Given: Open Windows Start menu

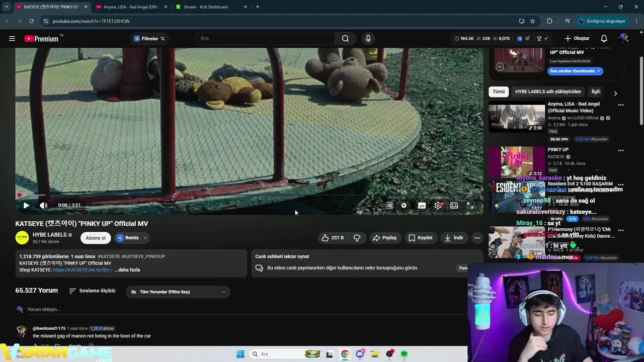Looking at the screenshot, I should [240, 354].
